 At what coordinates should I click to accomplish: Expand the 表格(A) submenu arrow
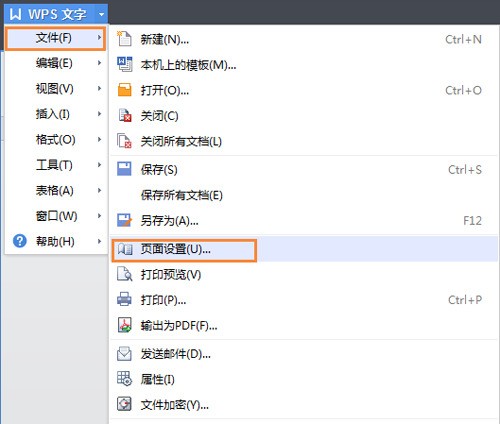(x=99, y=190)
